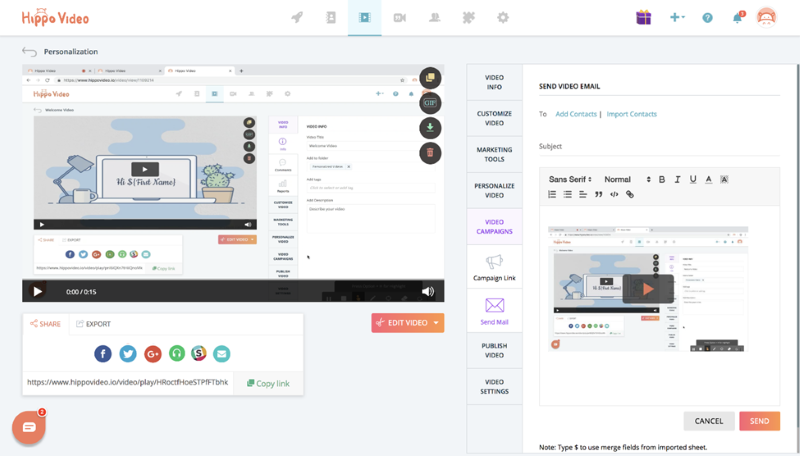Share the video to Slack
The height and width of the screenshot is (456, 800).
[x=199, y=353]
